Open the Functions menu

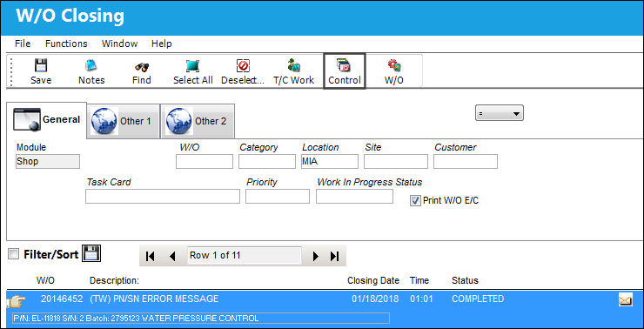point(66,44)
